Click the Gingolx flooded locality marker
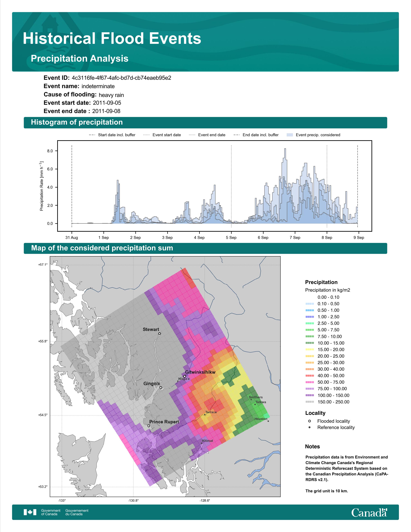 pyautogui.click(x=161, y=388)
